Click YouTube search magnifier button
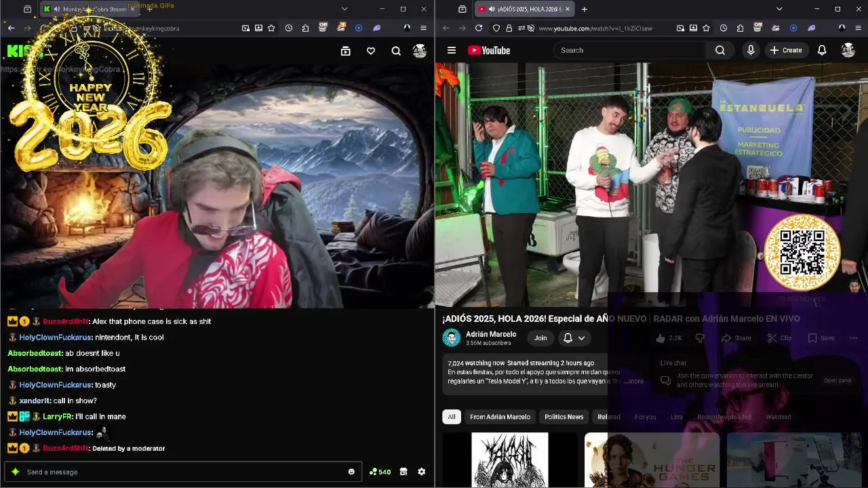This screenshot has width=868, height=488. tap(720, 50)
